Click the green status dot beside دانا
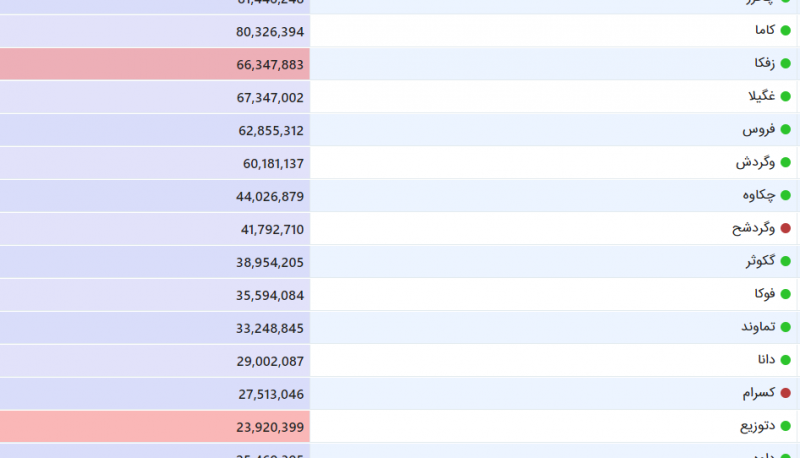800x458 pixels. tap(786, 360)
